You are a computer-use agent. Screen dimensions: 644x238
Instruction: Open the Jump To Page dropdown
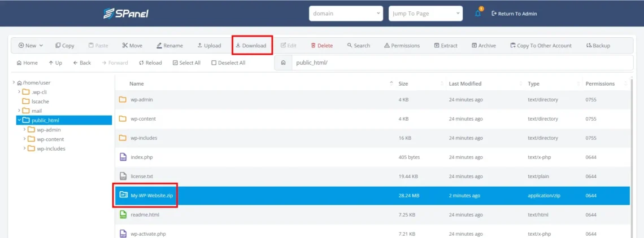point(425,14)
